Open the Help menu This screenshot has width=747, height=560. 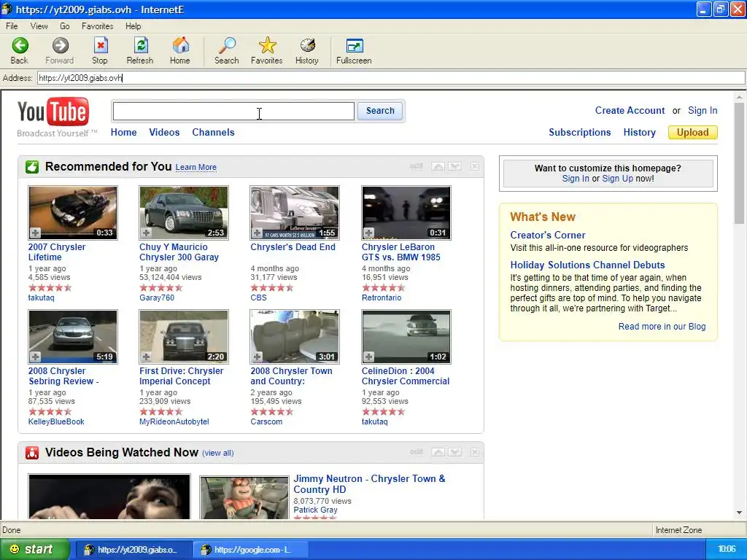(x=133, y=26)
